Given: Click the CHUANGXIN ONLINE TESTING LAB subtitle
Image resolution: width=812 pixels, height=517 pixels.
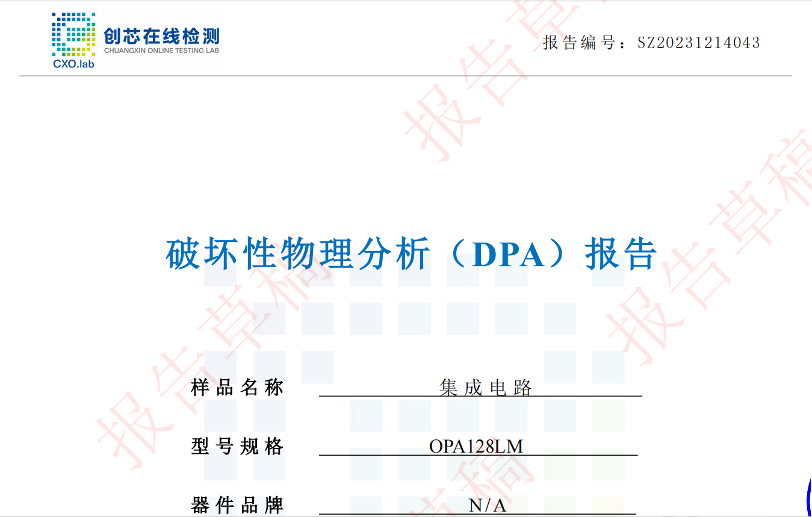Looking at the screenshot, I should 161,51.
